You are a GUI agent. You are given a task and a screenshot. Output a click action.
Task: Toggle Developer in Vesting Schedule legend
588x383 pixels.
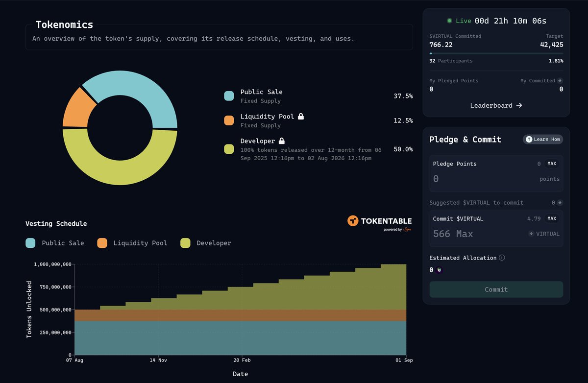pos(206,243)
